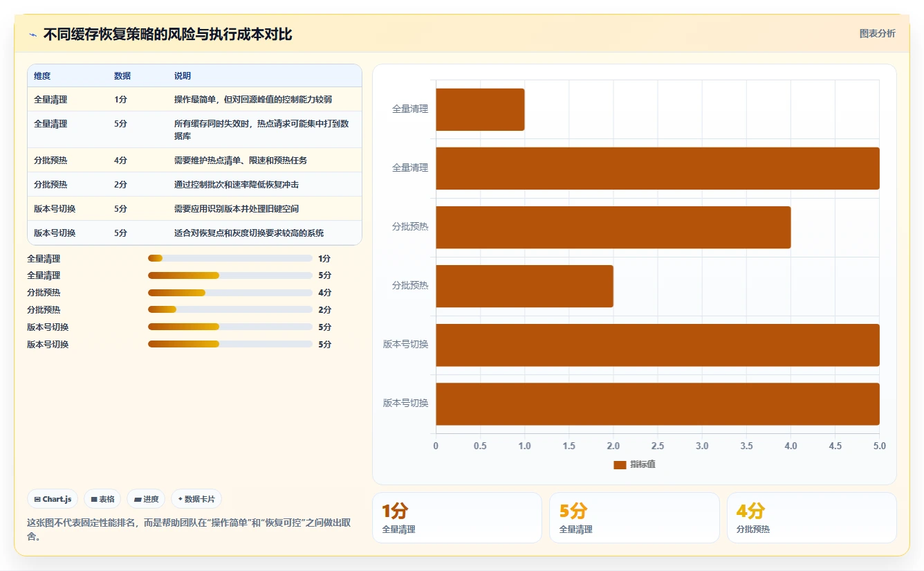
Task: Click the Chart.js tag chip
Action: [53, 499]
